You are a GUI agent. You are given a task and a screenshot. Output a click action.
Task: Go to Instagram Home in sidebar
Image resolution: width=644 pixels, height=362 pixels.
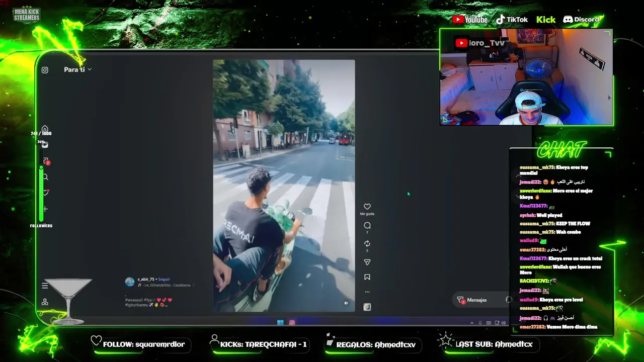(x=45, y=129)
